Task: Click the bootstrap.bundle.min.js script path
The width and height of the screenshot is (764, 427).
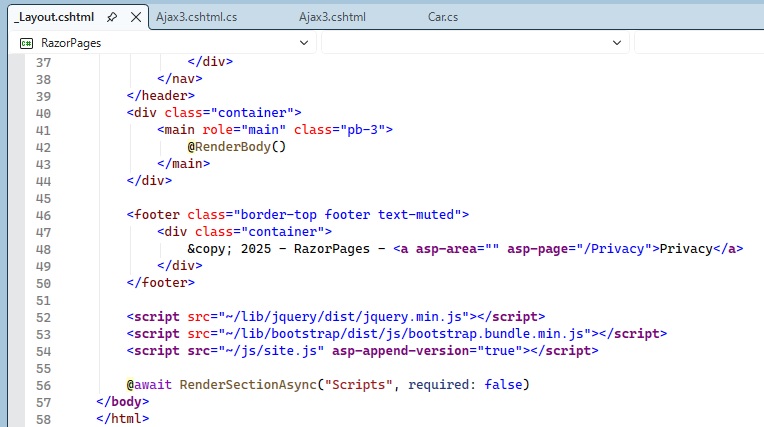Action: pyautogui.click(x=404, y=334)
